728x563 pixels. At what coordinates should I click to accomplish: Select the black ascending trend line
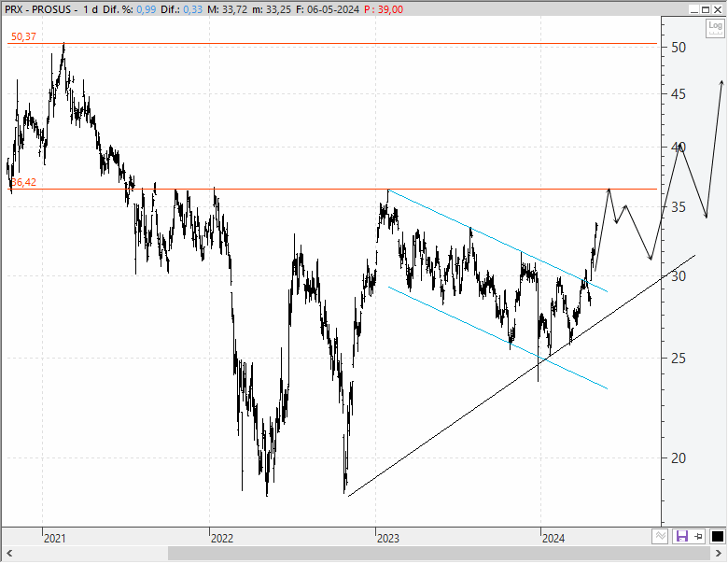tap(522, 375)
